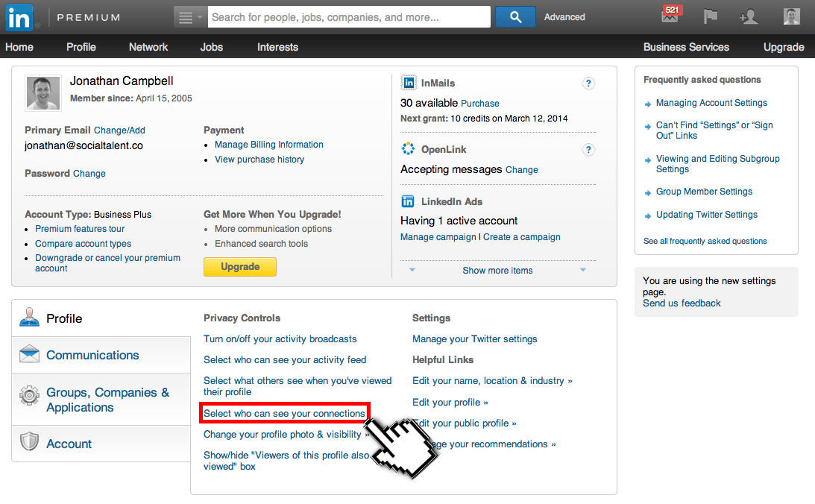
Task: Select the Groups, Companies & Applications tab
Action: (x=101, y=400)
